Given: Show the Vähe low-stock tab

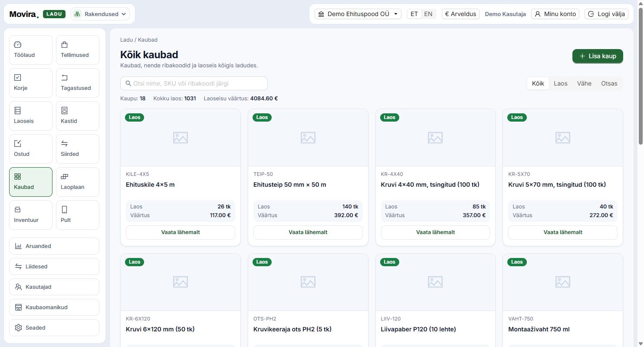Looking at the screenshot, I should pos(584,83).
